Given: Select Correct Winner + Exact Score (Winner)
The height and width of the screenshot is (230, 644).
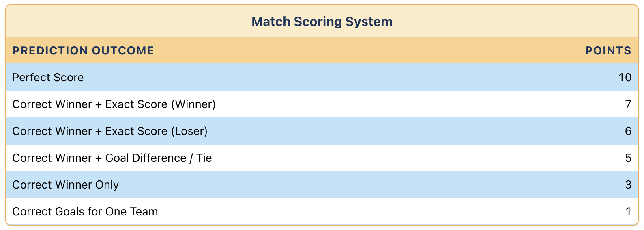Looking at the screenshot, I should point(114,104).
